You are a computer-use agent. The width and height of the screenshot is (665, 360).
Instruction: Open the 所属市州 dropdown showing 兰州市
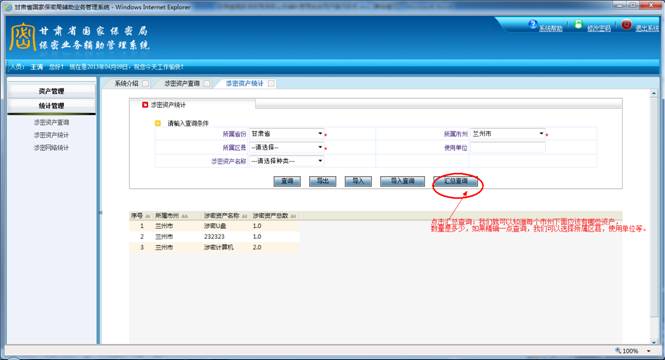(508, 134)
